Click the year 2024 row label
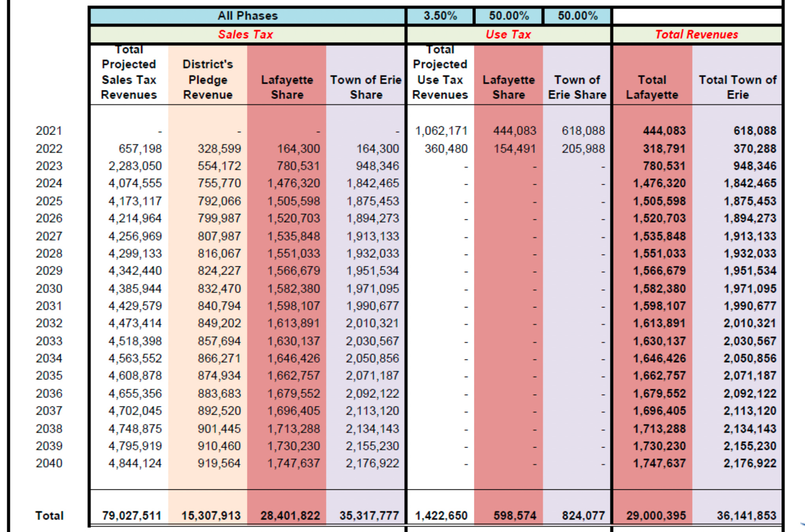 tap(49, 184)
